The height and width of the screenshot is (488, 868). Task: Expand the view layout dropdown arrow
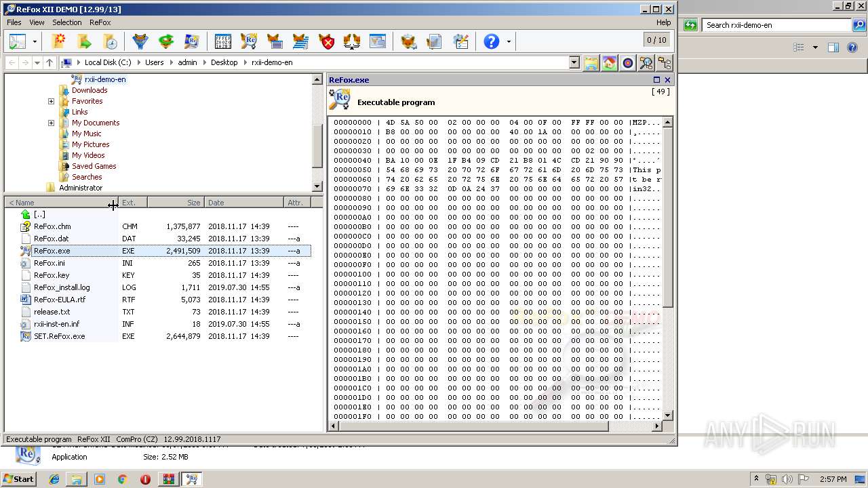coord(35,42)
